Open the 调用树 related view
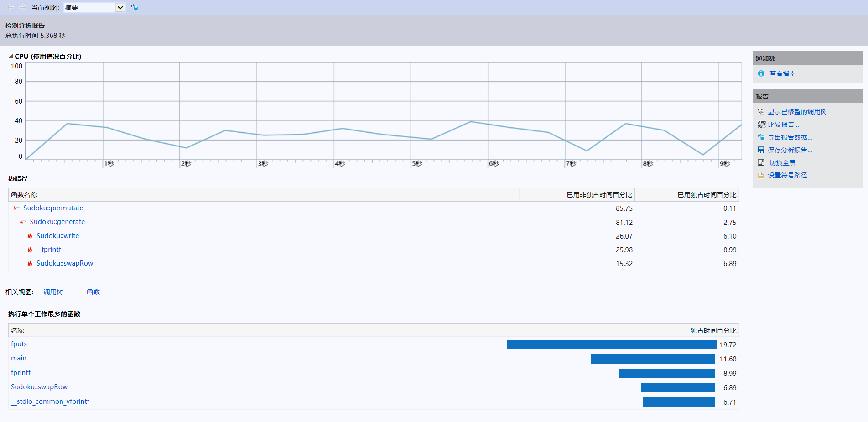 coord(53,292)
